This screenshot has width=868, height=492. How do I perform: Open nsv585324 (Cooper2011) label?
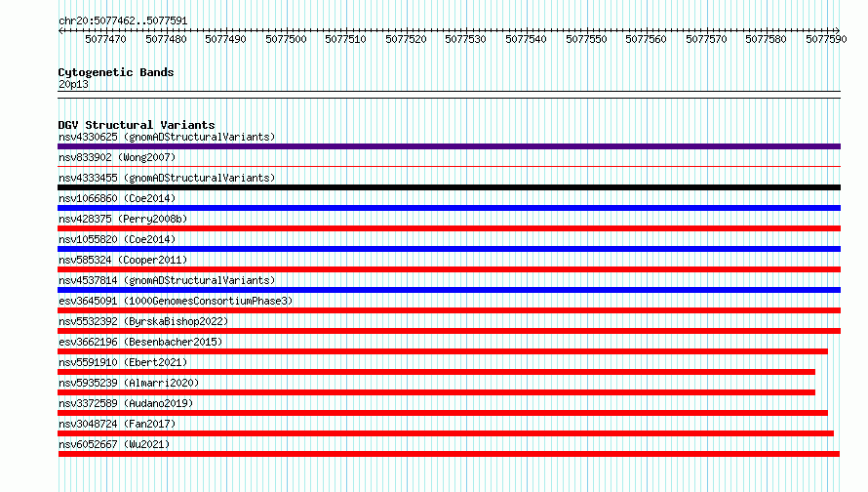coord(123,260)
